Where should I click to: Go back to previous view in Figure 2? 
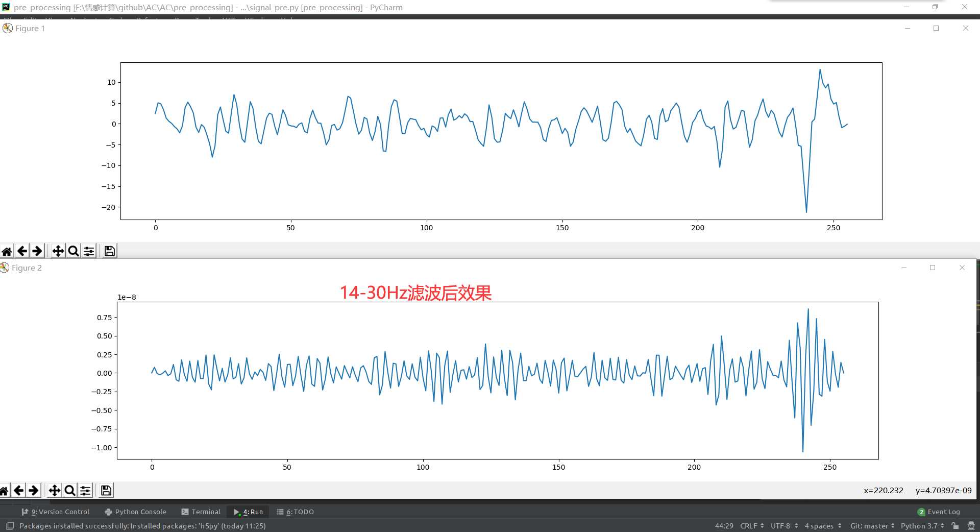(19, 491)
